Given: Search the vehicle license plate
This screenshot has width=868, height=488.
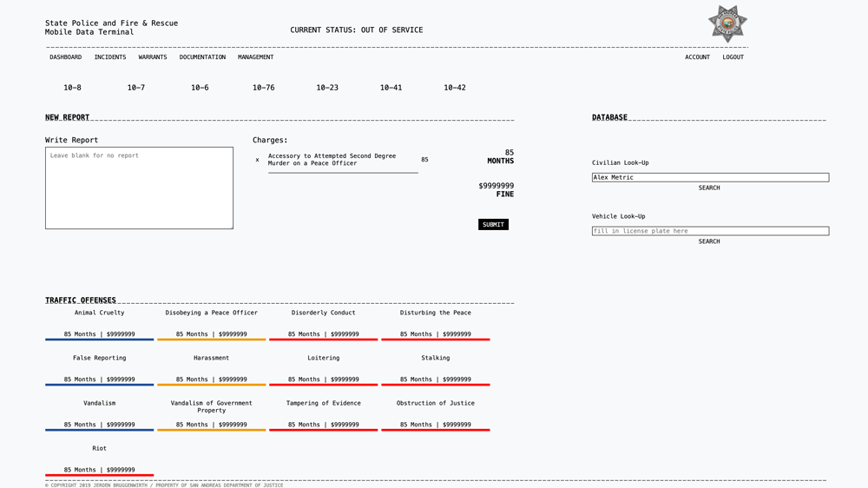Looking at the screenshot, I should pyautogui.click(x=709, y=241).
